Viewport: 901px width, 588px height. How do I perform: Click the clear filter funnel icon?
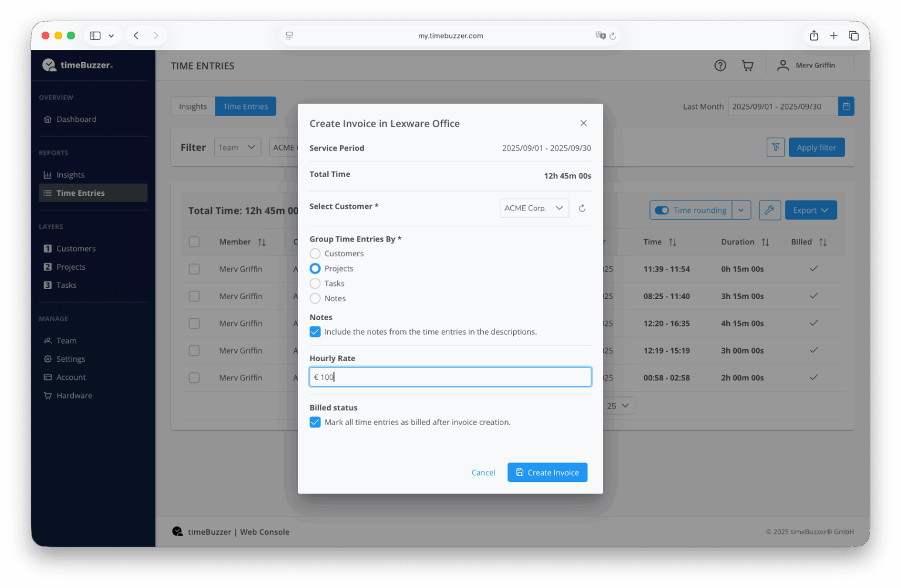point(775,148)
